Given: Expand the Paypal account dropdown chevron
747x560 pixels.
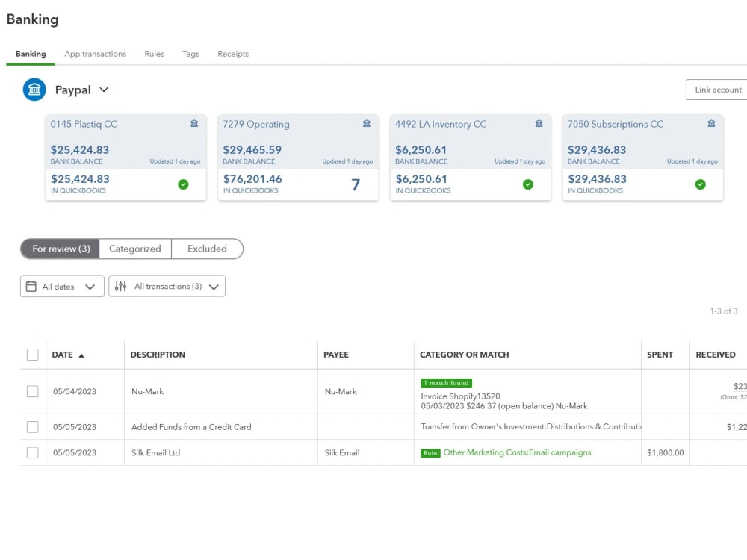Looking at the screenshot, I should tap(104, 90).
